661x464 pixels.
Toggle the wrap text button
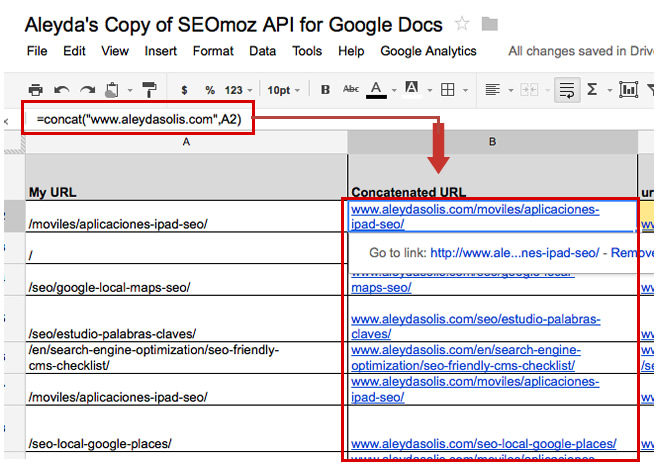[567, 90]
